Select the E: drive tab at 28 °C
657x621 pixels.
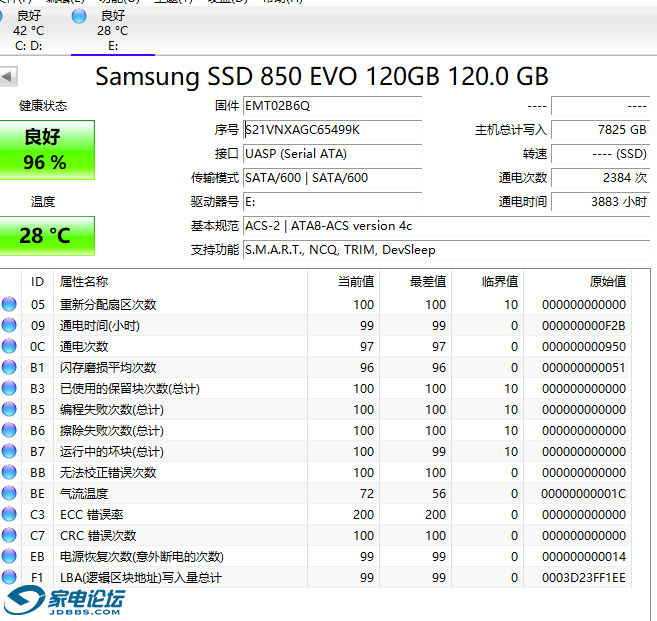point(113,31)
